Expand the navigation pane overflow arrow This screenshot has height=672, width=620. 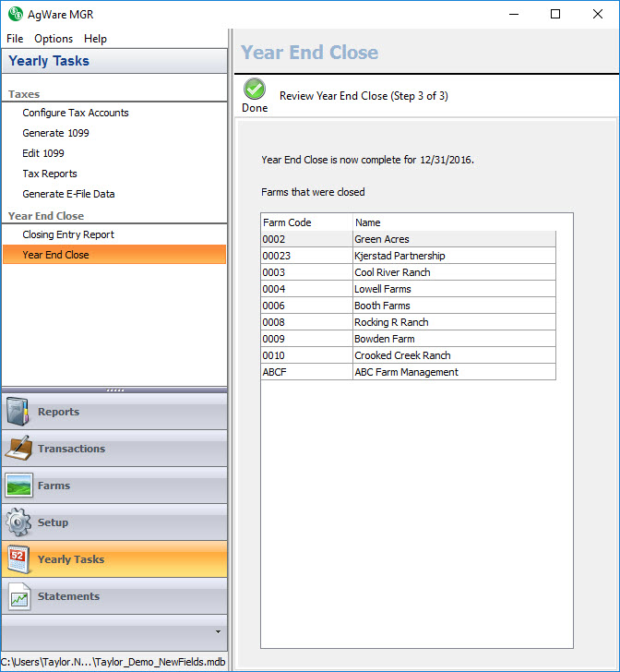(x=218, y=631)
